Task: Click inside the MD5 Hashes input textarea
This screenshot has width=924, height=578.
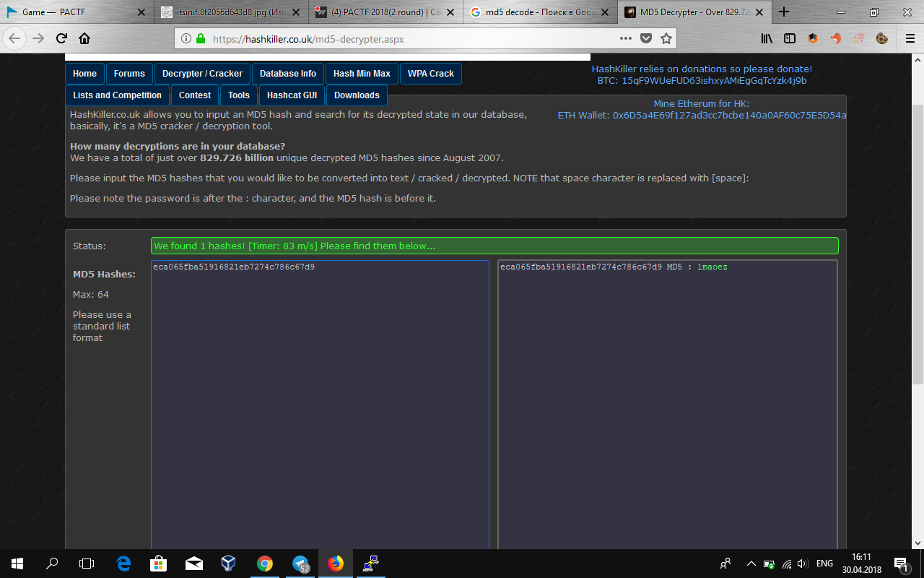Action: (x=320, y=405)
